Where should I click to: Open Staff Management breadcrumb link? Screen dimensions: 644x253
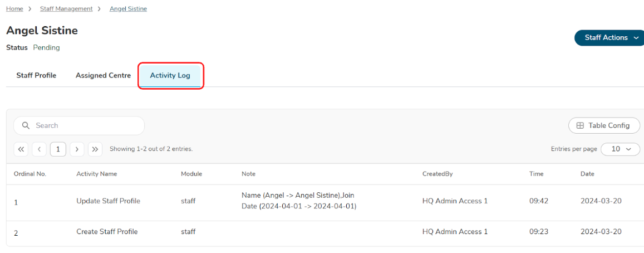66,9
